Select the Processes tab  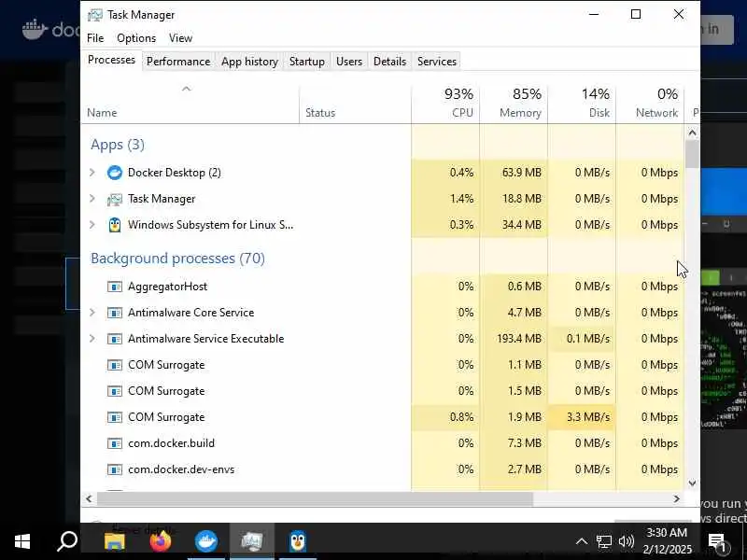click(111, 60)
